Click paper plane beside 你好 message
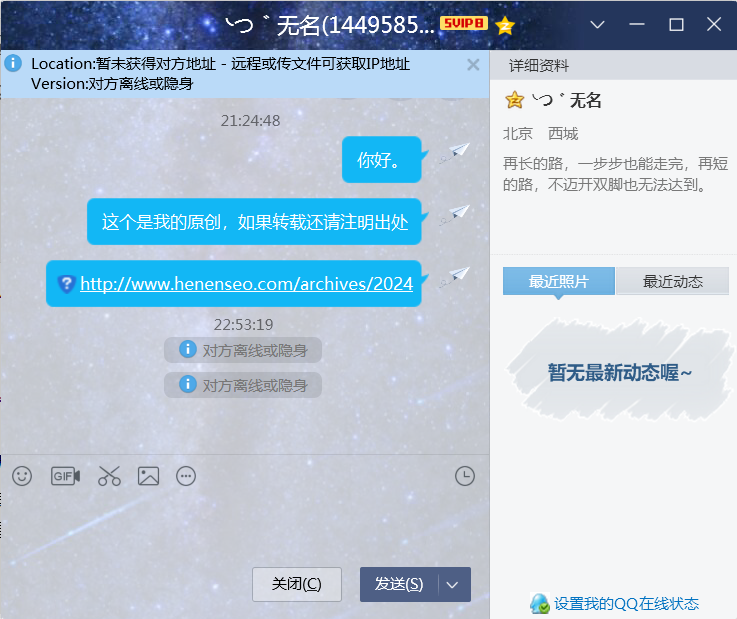The image size is (737, 619). 455,152
